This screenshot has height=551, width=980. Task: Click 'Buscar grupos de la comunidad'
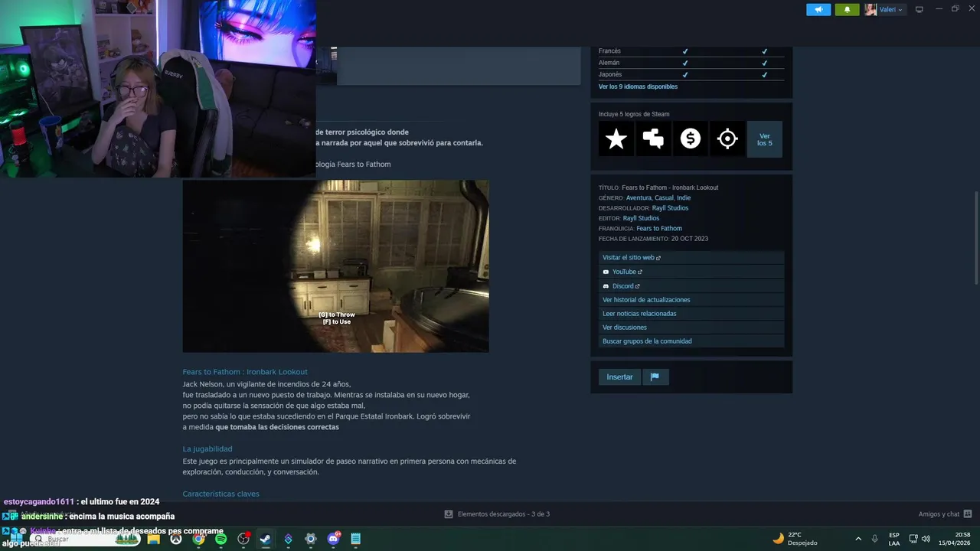pyautogui.click(x=691, y=341)
